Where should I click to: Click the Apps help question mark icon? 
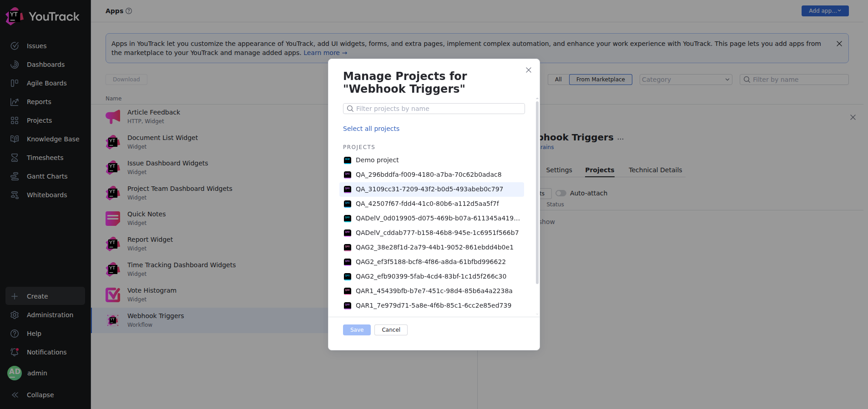tap(129, 11)
